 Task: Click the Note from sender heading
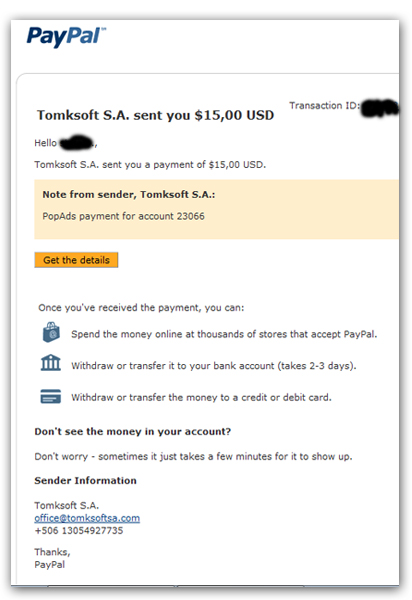click(129, 194)
